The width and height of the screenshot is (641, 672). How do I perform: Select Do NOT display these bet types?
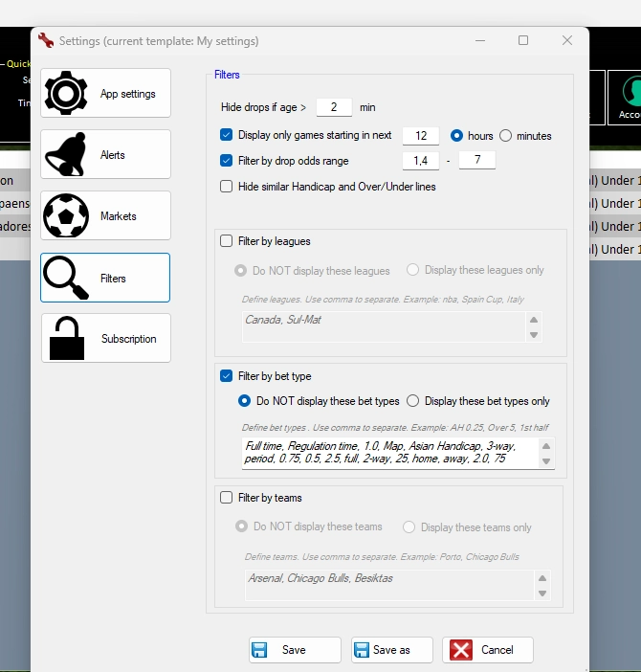[x=244, y=401]
